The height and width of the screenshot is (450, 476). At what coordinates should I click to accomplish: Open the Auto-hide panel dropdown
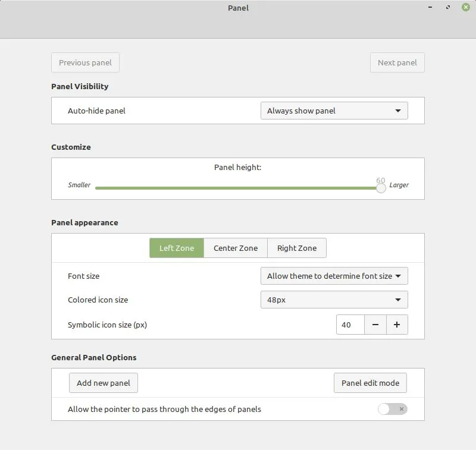click(334, 111)
